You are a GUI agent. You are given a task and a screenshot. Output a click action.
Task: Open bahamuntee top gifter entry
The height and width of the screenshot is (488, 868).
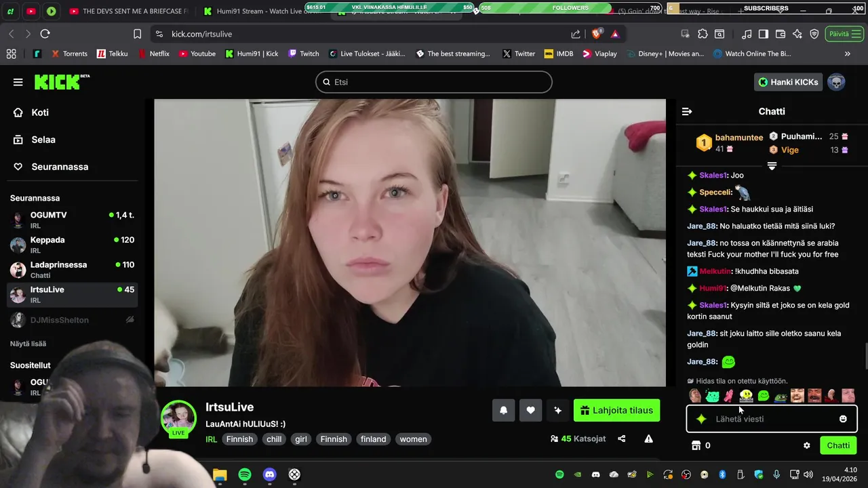click(x=730, y=143)
